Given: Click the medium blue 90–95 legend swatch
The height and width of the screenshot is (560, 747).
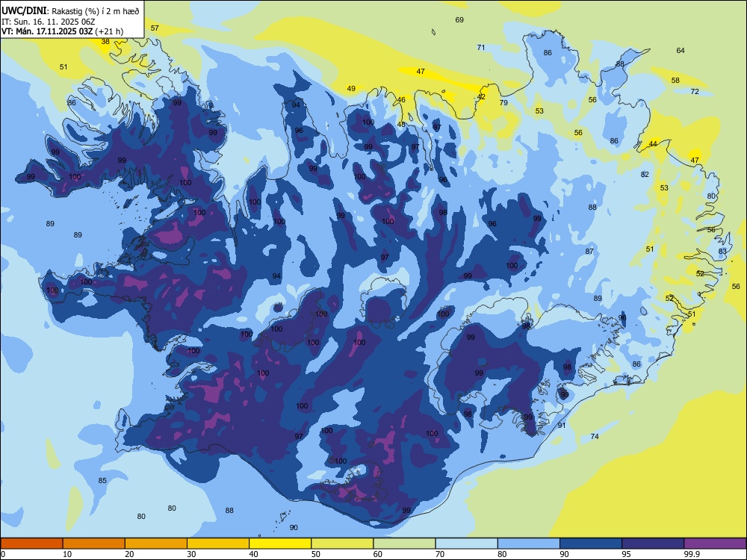Looking at the screenshot, I should click(x=591, y=544).
